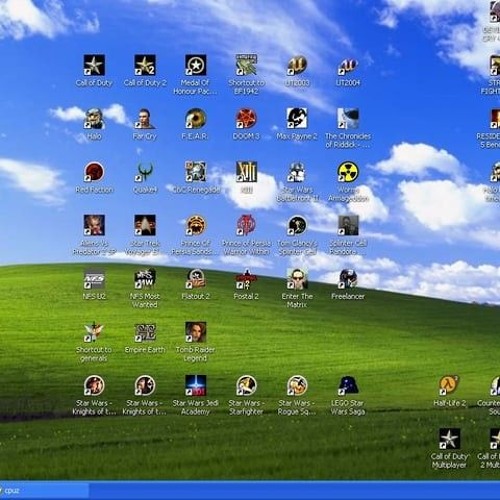Select the Postal 2 desktop icon

(246, 279)
